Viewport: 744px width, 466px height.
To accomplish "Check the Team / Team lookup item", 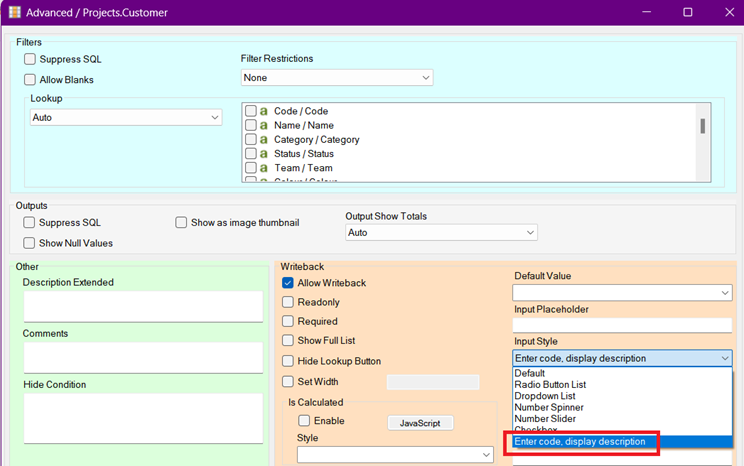I will [x=251, y=168].
